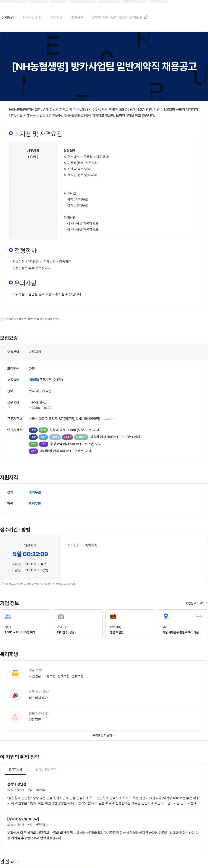Open the 기업정보 tab
Screen dimensions: 208x868
coord(56,17)
